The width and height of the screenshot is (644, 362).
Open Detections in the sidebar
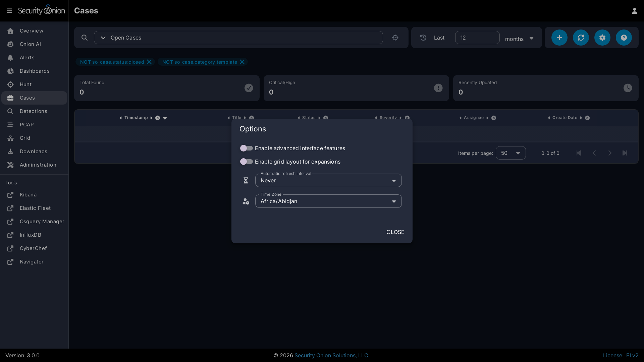click(x=33, y=111)
